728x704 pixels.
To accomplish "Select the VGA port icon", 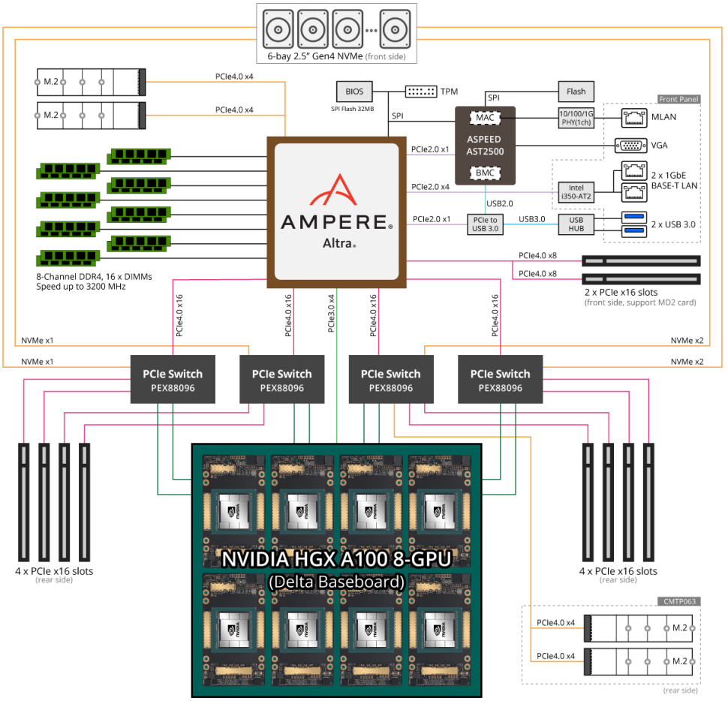I will (630, 145).
